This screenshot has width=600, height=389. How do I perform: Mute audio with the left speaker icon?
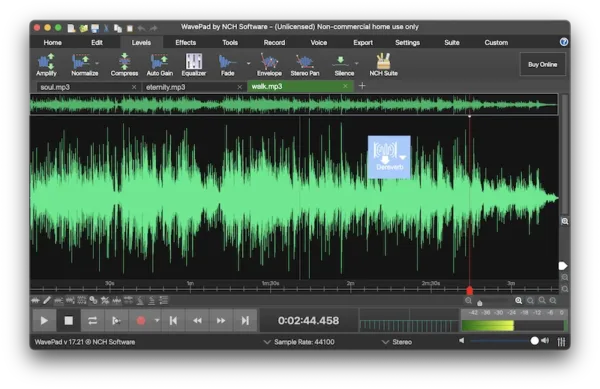[461, 340]
